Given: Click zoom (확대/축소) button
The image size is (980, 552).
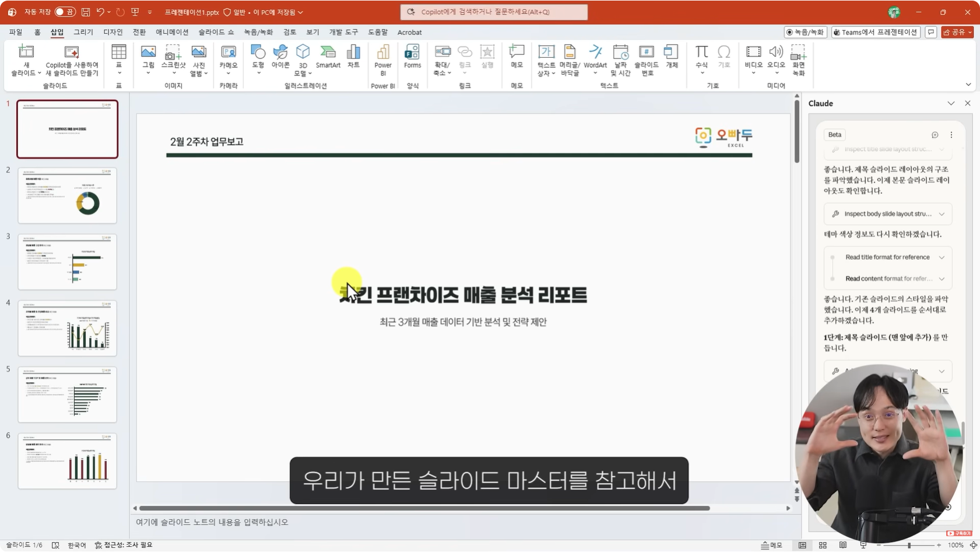Looking at the screenshot, I should (x=442, y=60).
